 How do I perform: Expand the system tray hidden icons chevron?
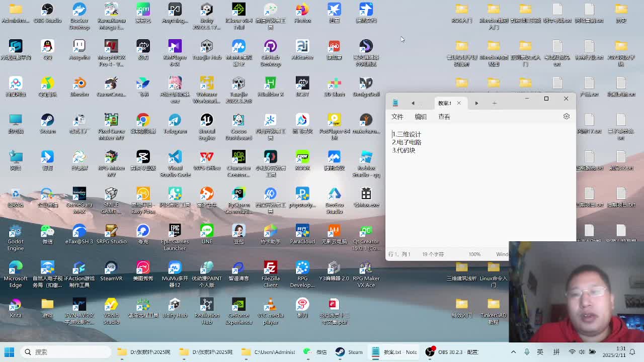pyautogui.click(x=513, y=352)
